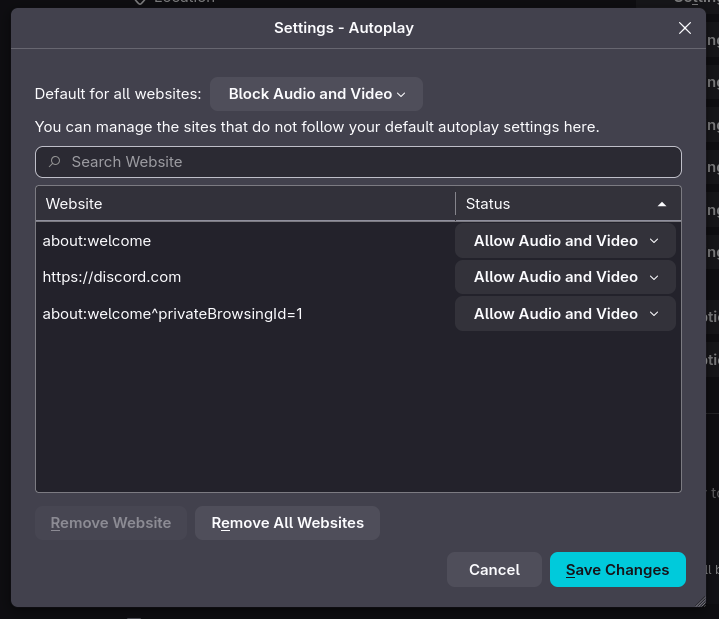
Task: Change the autoplay status for https://discord.com
Action: (566, 277)
